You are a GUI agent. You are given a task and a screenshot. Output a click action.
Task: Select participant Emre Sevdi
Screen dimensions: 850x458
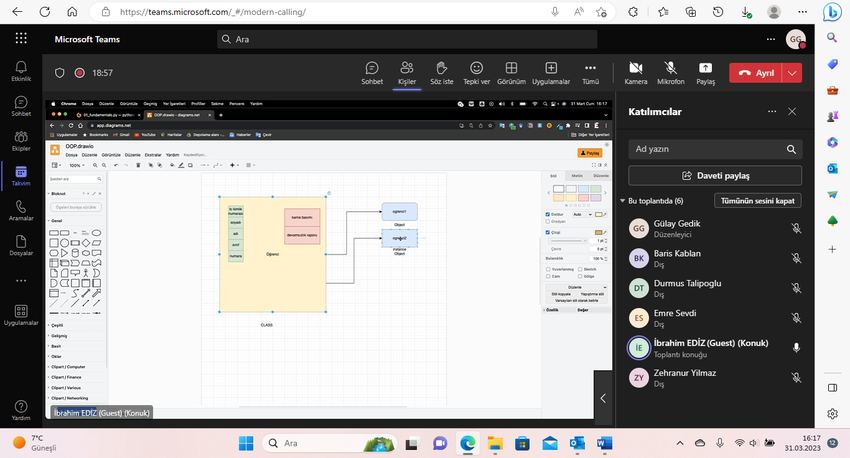(715, 318)
